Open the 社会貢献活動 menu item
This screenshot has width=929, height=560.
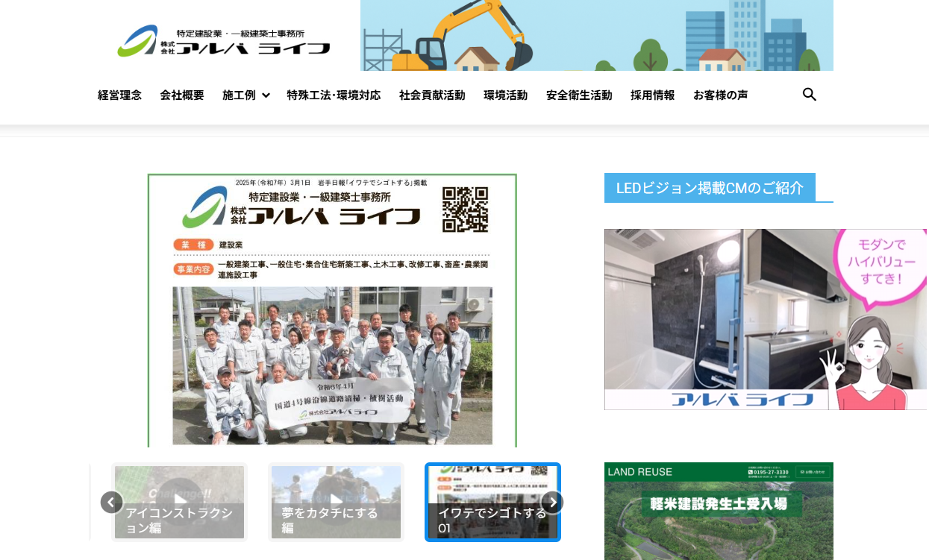coord(432,95)
